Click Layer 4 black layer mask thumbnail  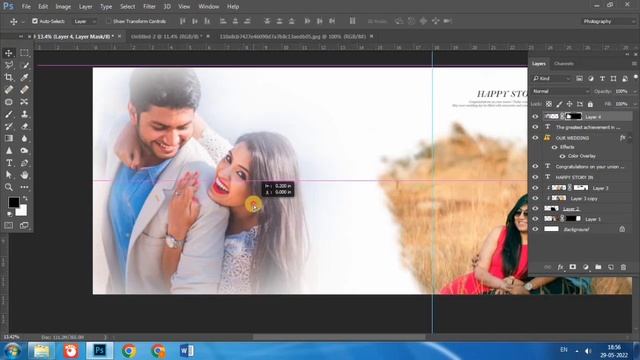(574, 117)
